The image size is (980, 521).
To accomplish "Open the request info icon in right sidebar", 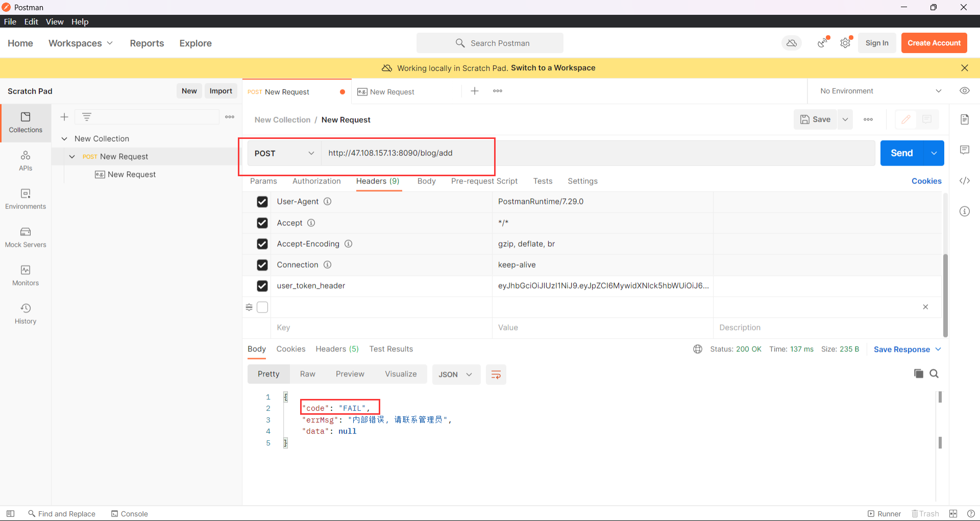I will (965, 211).
